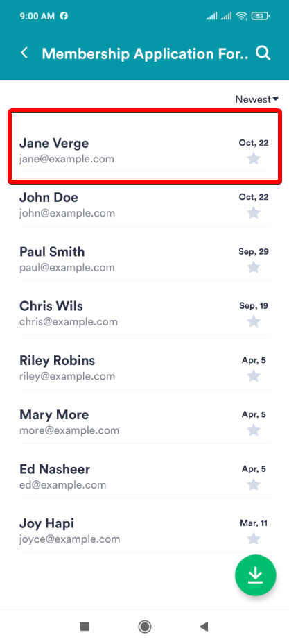Tap Android back triangle button

[x=204, y=627]
